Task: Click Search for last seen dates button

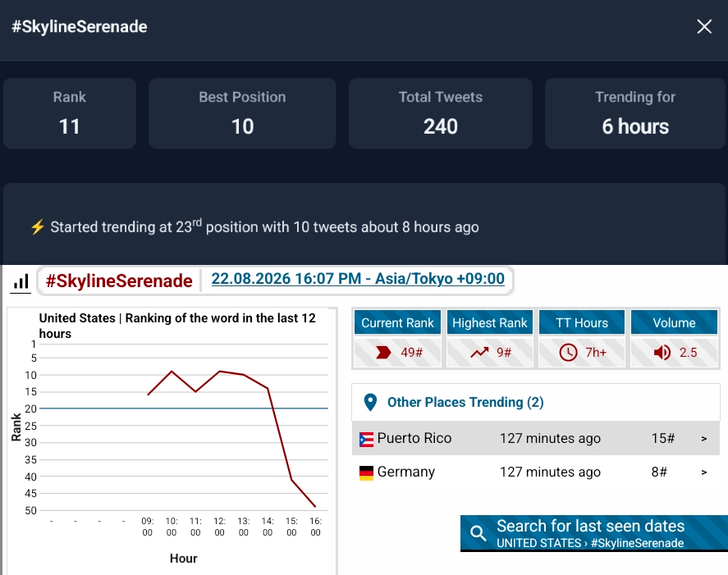Action: click(594, 533)
